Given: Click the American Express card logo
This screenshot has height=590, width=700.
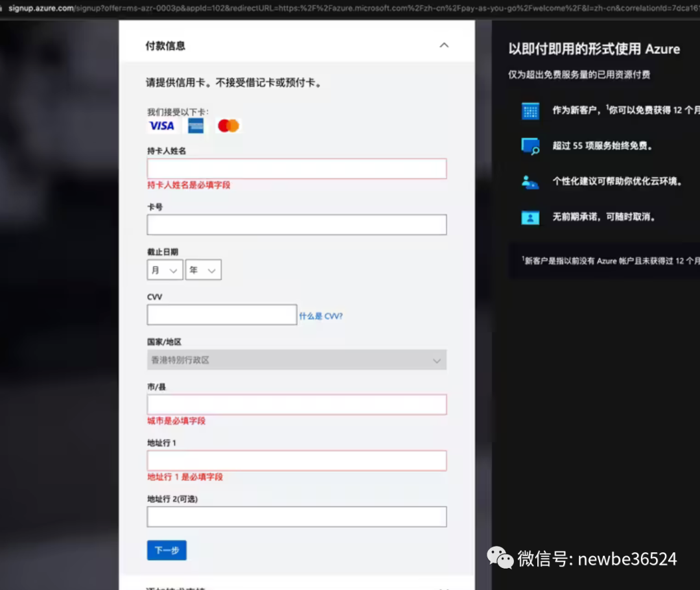Looking at the screenshot, I should (196, 126).
